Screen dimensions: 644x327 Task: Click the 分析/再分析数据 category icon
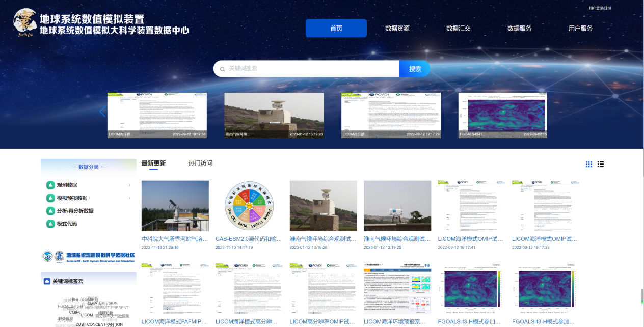pos(50,211)
